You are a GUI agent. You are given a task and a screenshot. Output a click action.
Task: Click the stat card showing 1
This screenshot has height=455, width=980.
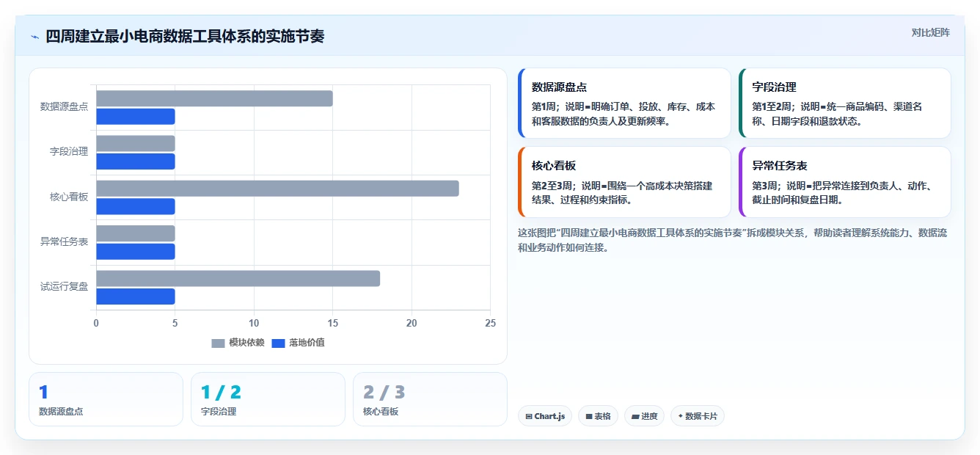[106, 399]
